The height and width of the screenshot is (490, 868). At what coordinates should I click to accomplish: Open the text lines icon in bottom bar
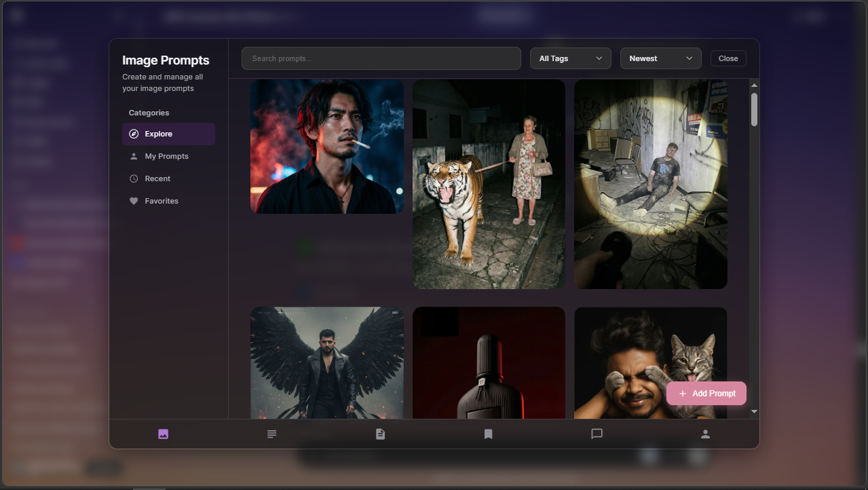click(x=271, y=434)
